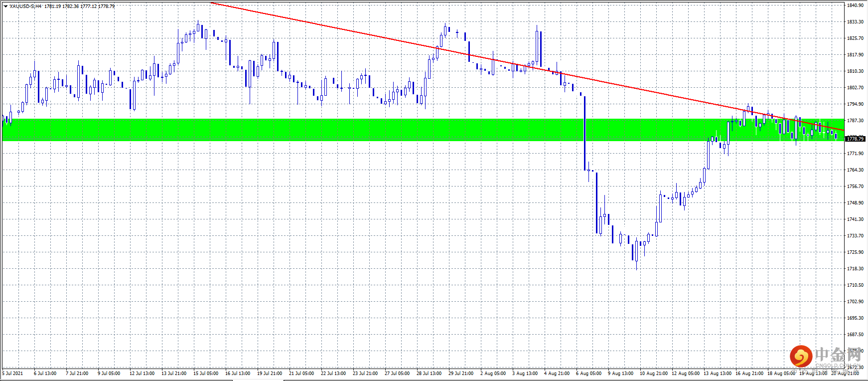Viewport: 868px width, 381px height.
Task: Click the 13 Aug 13:00 time label
Action: [x=718, y=373]
